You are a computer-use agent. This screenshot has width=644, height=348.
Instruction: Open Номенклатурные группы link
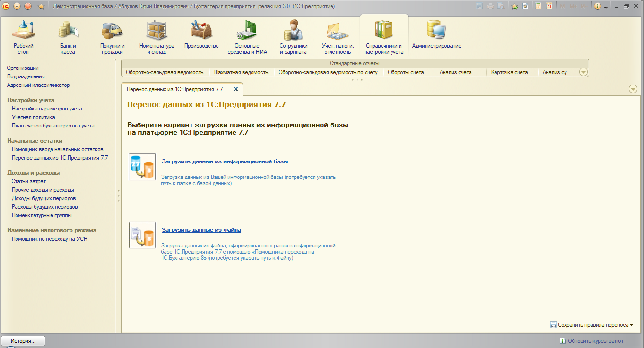[x=42, y=215]
